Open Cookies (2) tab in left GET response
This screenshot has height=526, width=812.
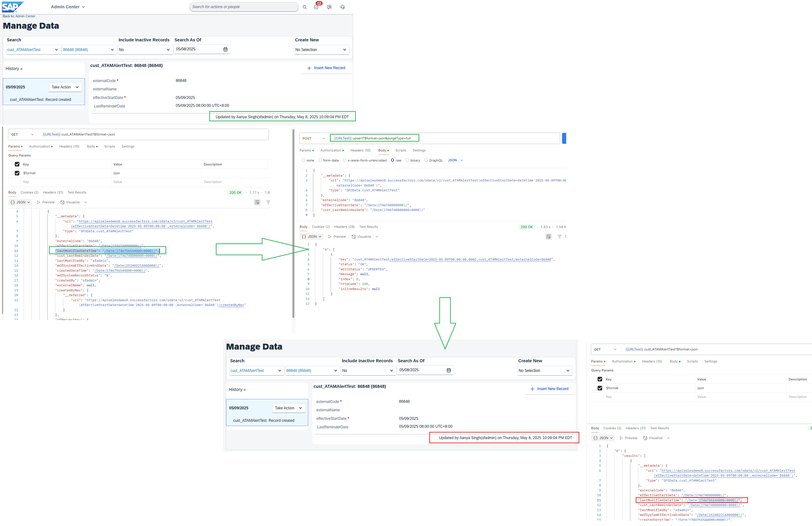pos(29,193)
